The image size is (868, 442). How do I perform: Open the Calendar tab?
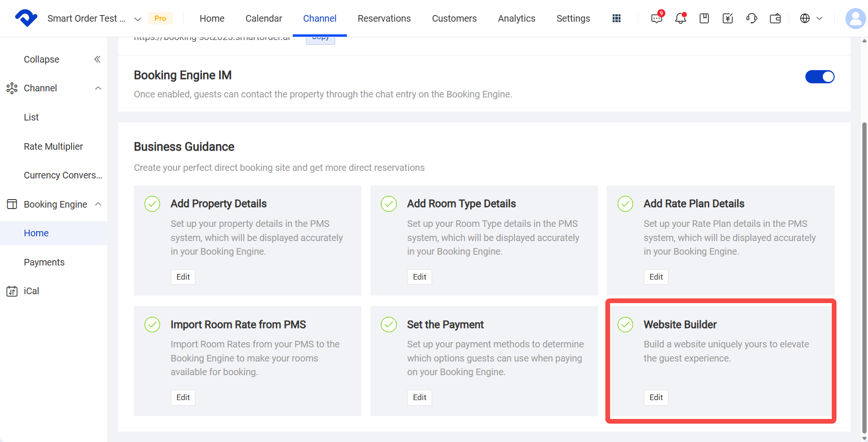(264, 18)
